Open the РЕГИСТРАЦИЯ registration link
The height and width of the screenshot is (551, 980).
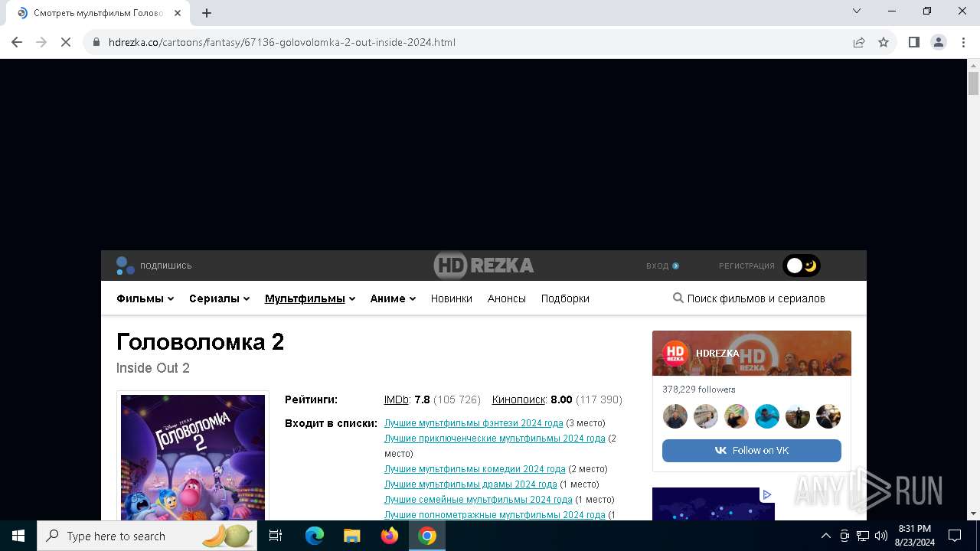point(746,266)
